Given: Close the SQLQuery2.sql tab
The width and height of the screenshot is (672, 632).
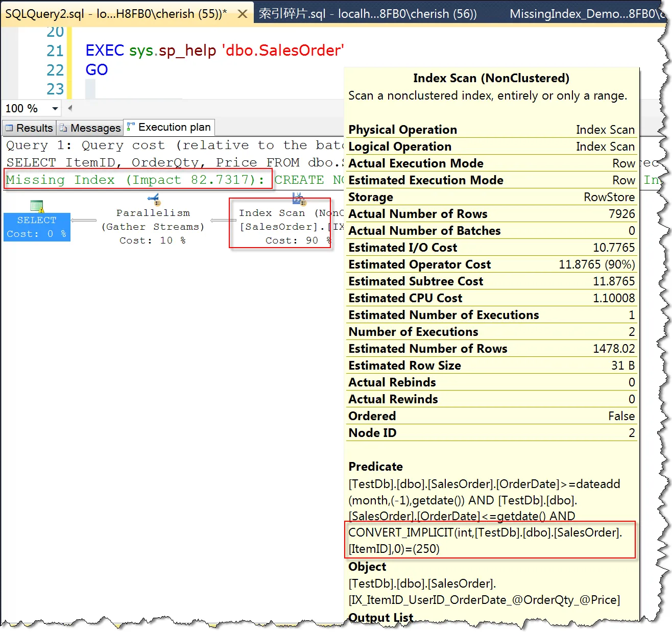Looking at the screenshot, I should 243,14.
